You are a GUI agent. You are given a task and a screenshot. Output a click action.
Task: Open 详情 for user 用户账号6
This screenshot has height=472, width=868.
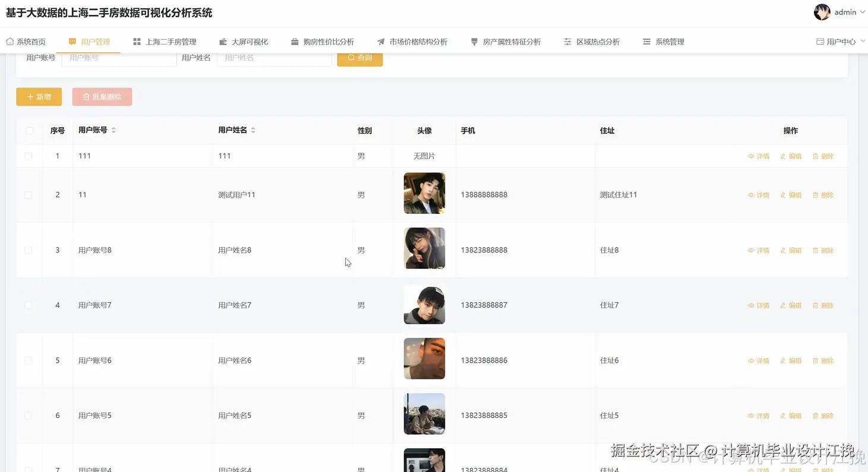coord(760,360)
